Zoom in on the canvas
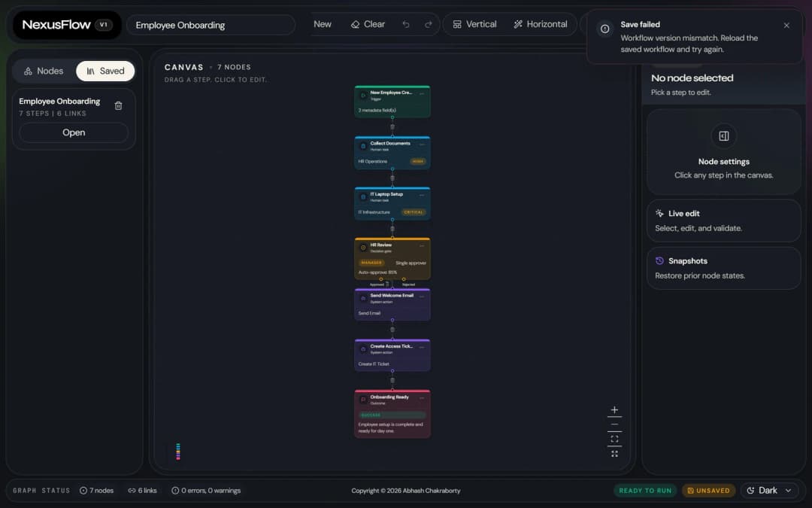 click(x=614, y=409)
